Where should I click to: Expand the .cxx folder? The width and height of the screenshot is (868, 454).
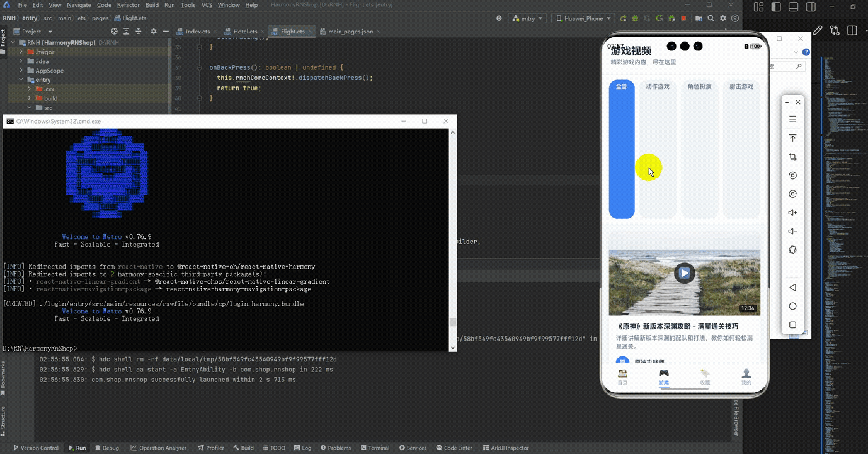[30, 89]
